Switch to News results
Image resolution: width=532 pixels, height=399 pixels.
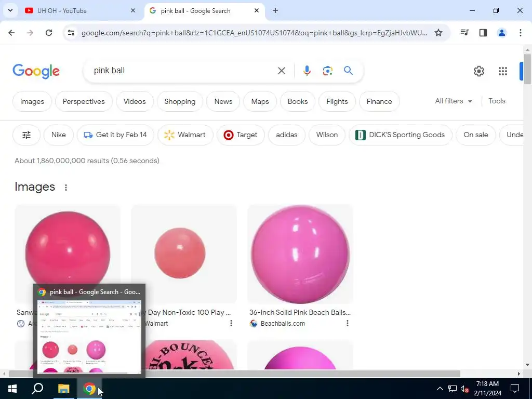pyautogui.click(x=223, y=101)
